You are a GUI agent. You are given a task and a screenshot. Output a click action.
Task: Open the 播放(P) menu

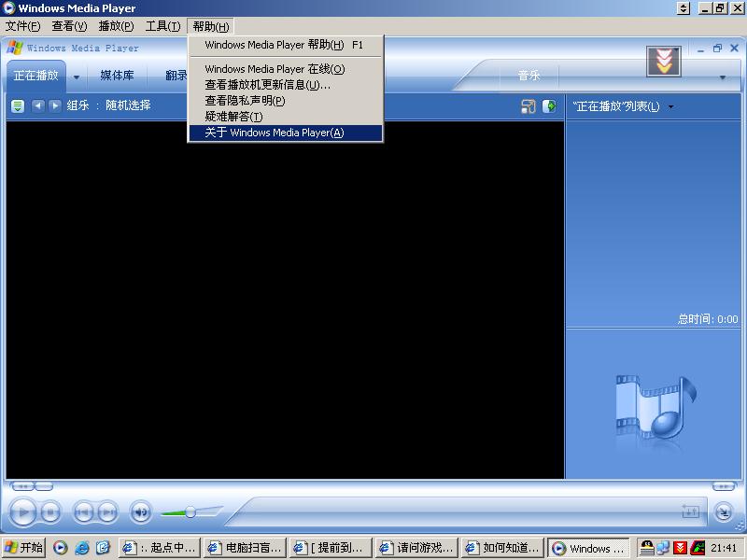(x=116, y=26)
